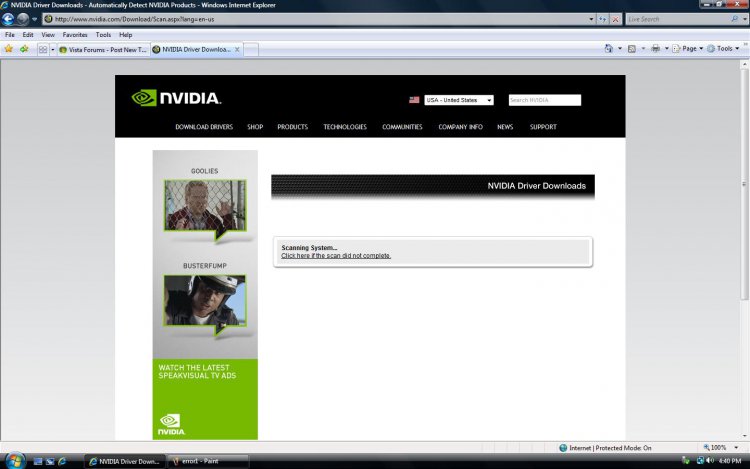Expand the tab list dropdown arrow
Viewport: 750px width, 469px height.
coord(53,49)
